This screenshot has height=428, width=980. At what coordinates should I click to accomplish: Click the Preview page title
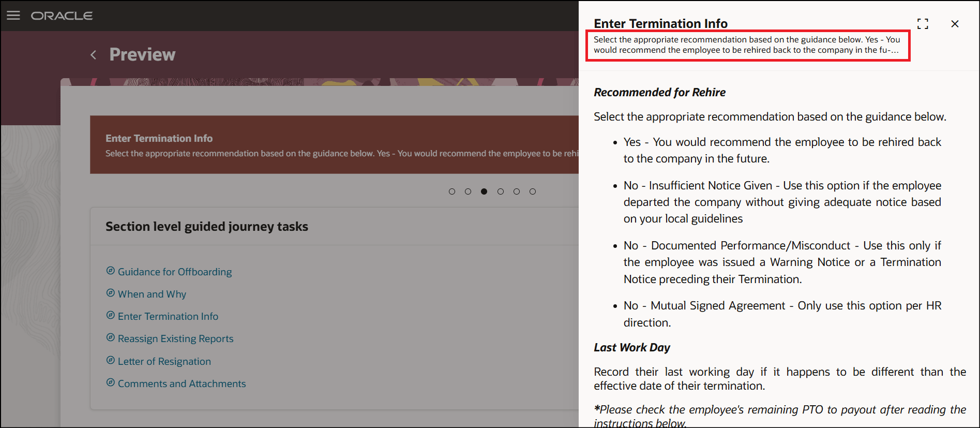pyautogui.click(x=143, y=54)
